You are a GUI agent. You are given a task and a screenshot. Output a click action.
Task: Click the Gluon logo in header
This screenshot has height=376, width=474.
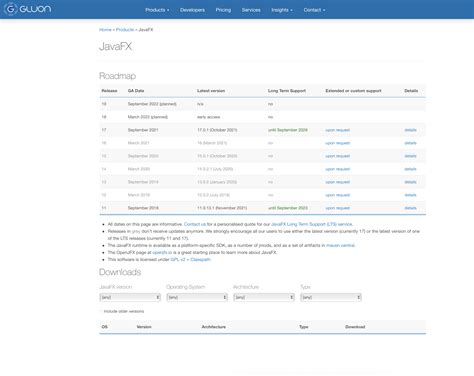pyautogui.click(x=28, y=9)
